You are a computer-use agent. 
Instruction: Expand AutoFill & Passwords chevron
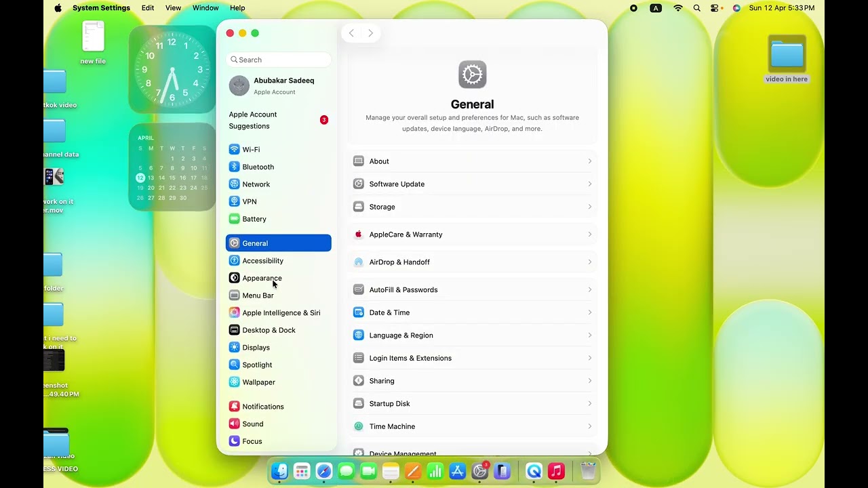(590, 289)
